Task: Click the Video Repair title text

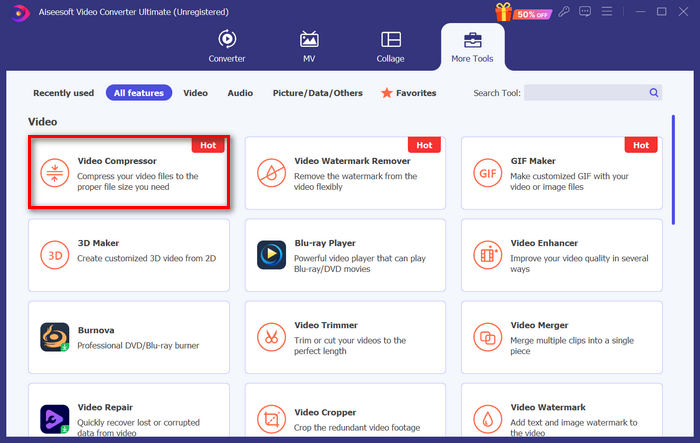Action: (105, 407)
